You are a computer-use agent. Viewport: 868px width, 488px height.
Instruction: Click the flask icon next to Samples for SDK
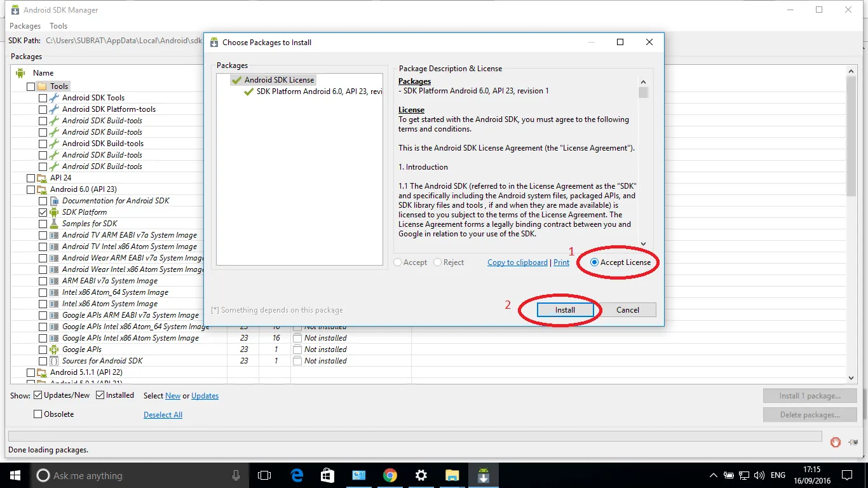coord(54,224)
